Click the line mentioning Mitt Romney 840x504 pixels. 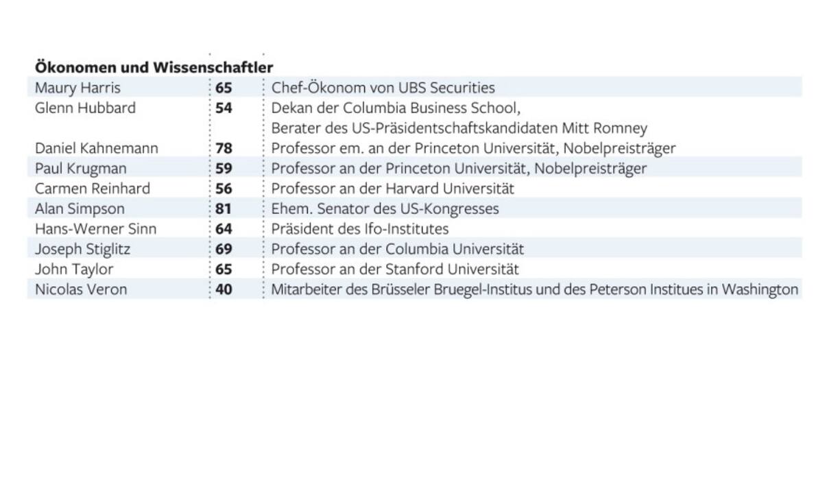click(x=459, y=128)
